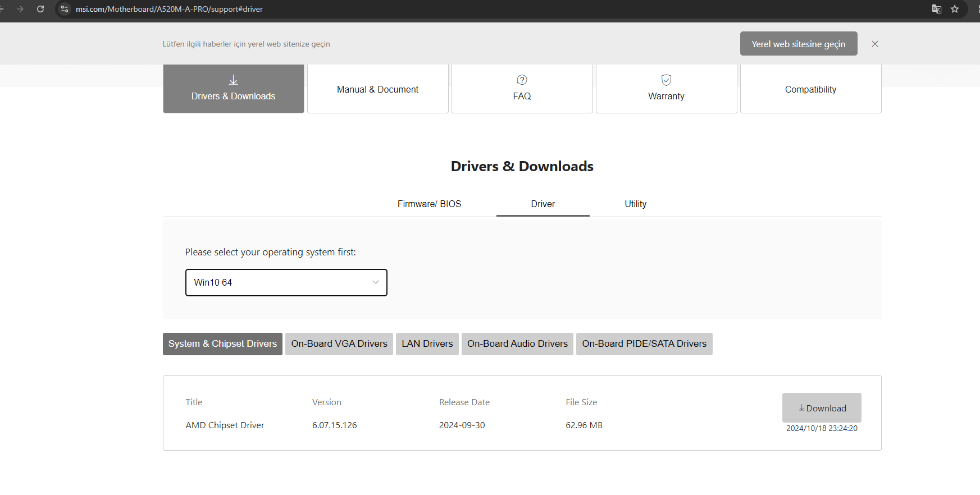Show LAN Drivers category
Viewport: 980px width, 495px height.
[427, 344]
